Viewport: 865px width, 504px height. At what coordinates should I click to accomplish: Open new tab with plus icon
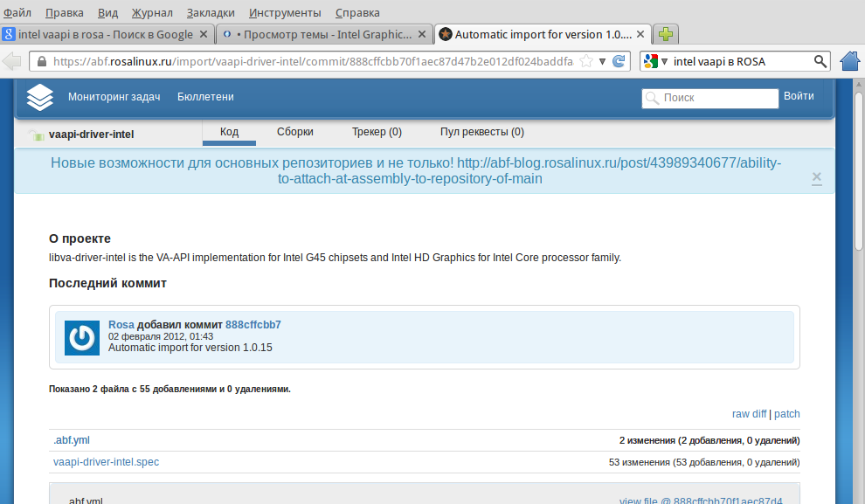(666, 34)
